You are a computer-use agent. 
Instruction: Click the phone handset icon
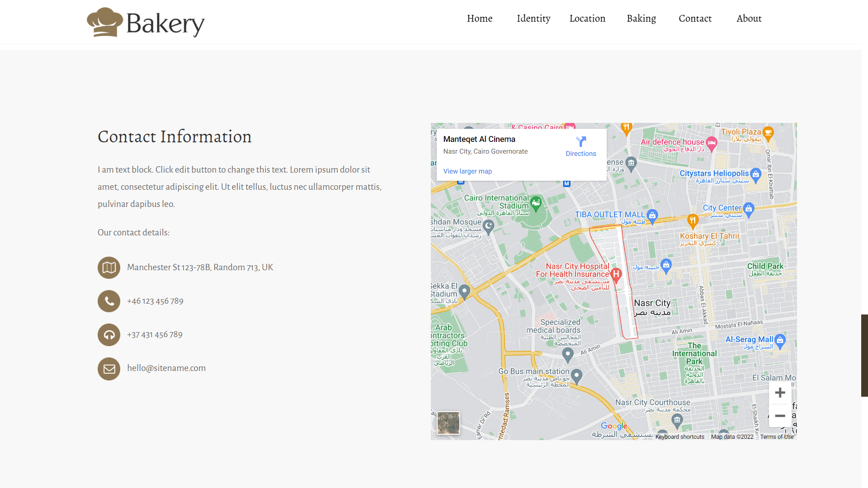tap(109, 301)
